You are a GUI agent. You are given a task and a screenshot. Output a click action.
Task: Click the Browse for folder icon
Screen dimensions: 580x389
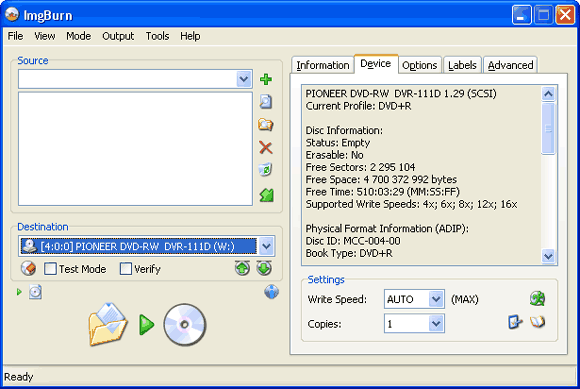pyautogui.click(x=266, y=125)
